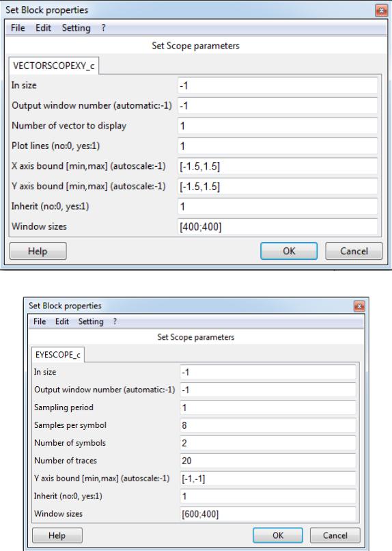Image resolution: width=392 pixels, height=551 pixels.
Task: Click OK button in EYESCOPE_c dialog
Action: click(278, 535)
